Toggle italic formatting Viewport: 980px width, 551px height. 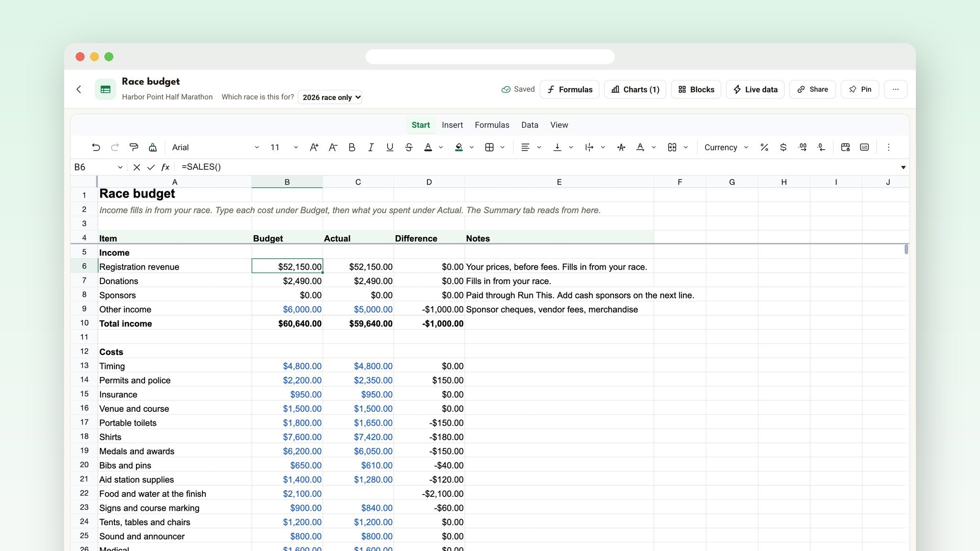pos(371,147)
